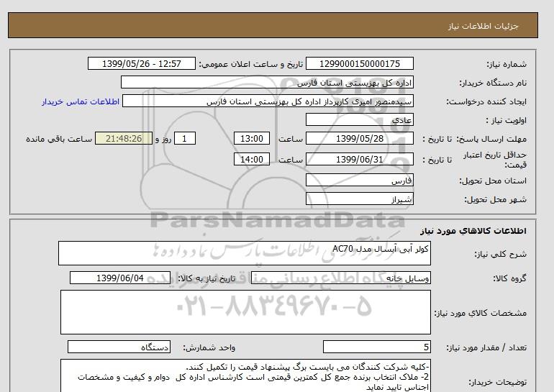Viewport: 554px width, 392px height.
Task: Click the اولویت نیاز label
Action: [507, 120]
